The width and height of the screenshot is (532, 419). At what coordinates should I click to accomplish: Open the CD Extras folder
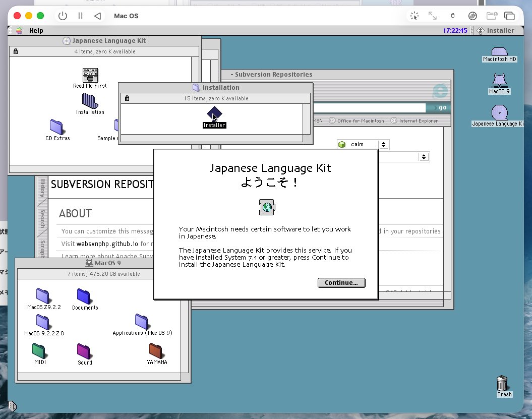tap(57, 130)
